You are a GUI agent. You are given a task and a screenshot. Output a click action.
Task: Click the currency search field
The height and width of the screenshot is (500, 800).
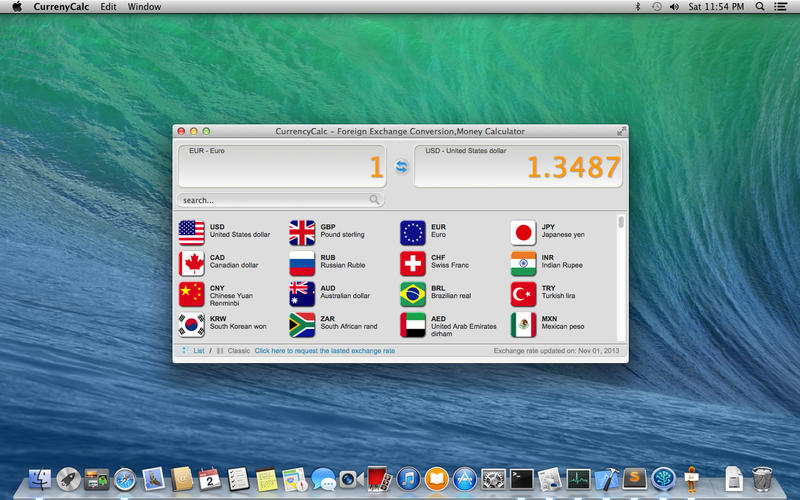pos(275,200)
